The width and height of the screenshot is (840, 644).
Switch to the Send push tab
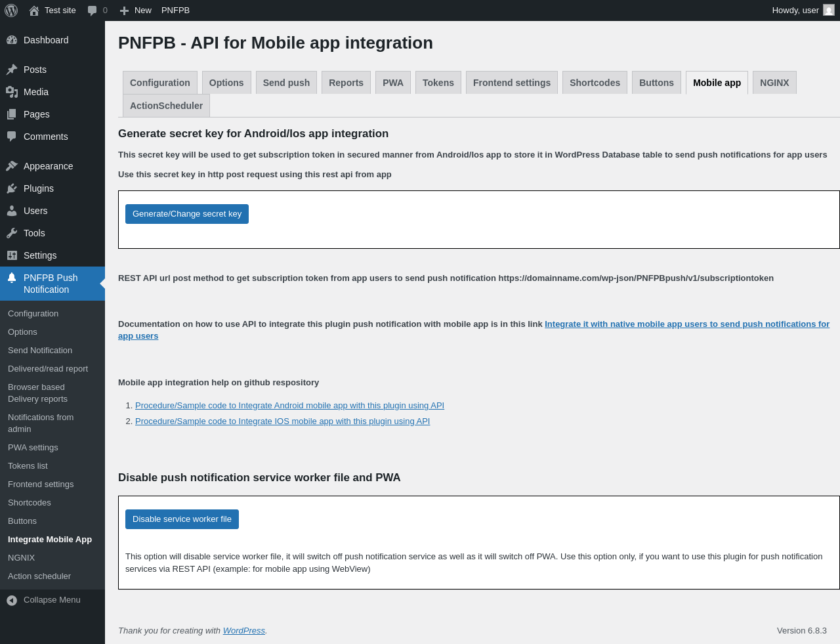(x=286, y=83)
